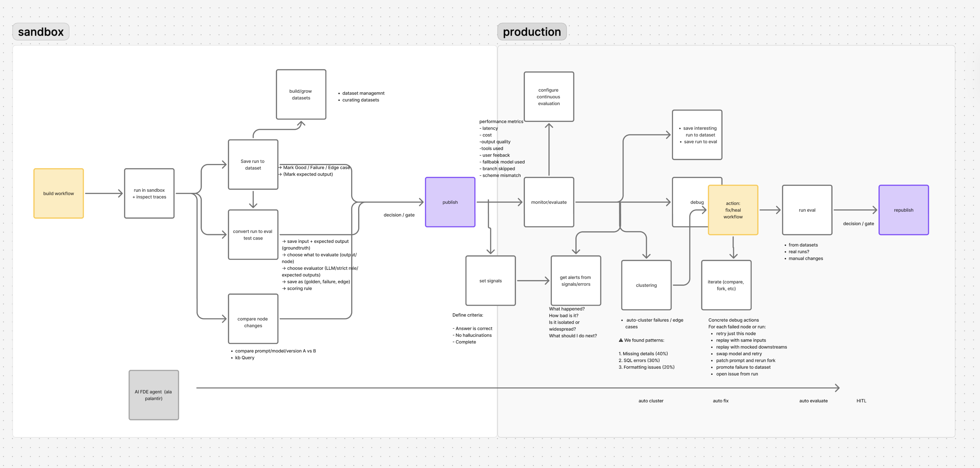Click 'open issue from run' bullet
Viewport: 980px width, 468px height.
[x=737, y=374]
